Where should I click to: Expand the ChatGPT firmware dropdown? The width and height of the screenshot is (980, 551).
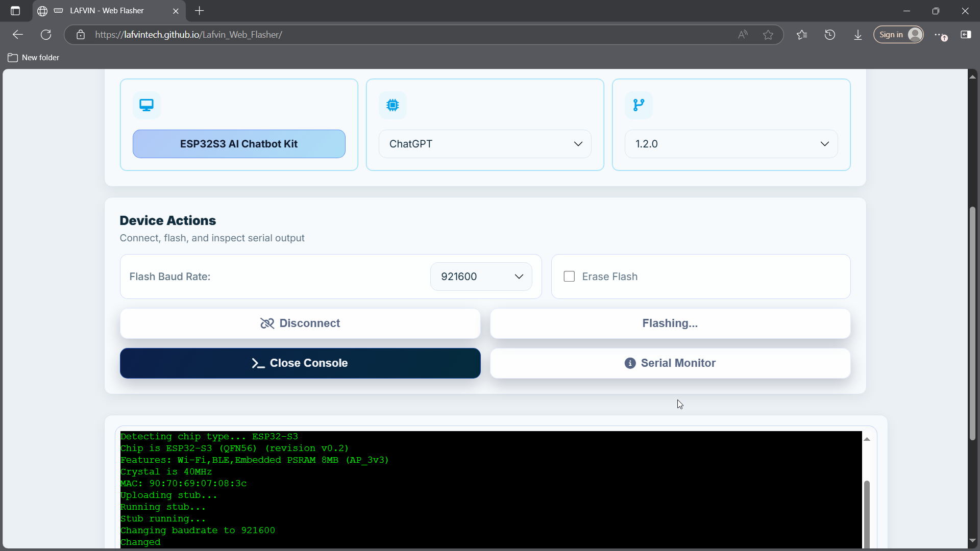click(485, 144)
